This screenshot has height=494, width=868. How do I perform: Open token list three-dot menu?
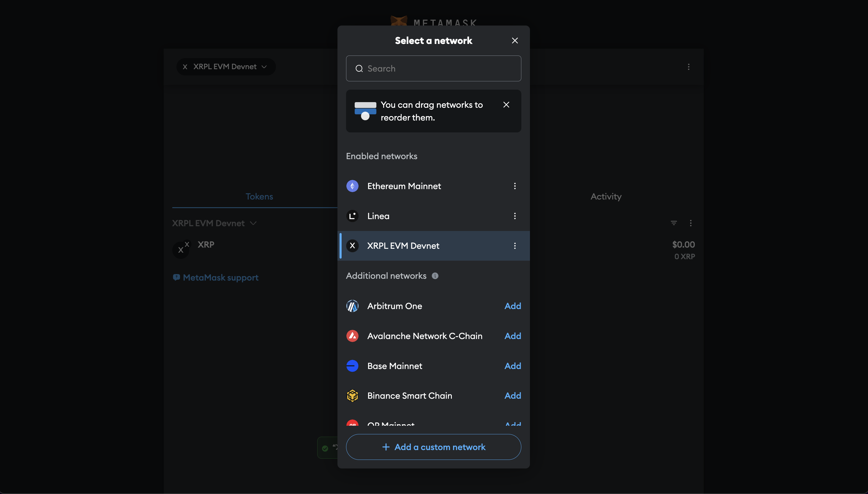point(690,223)
